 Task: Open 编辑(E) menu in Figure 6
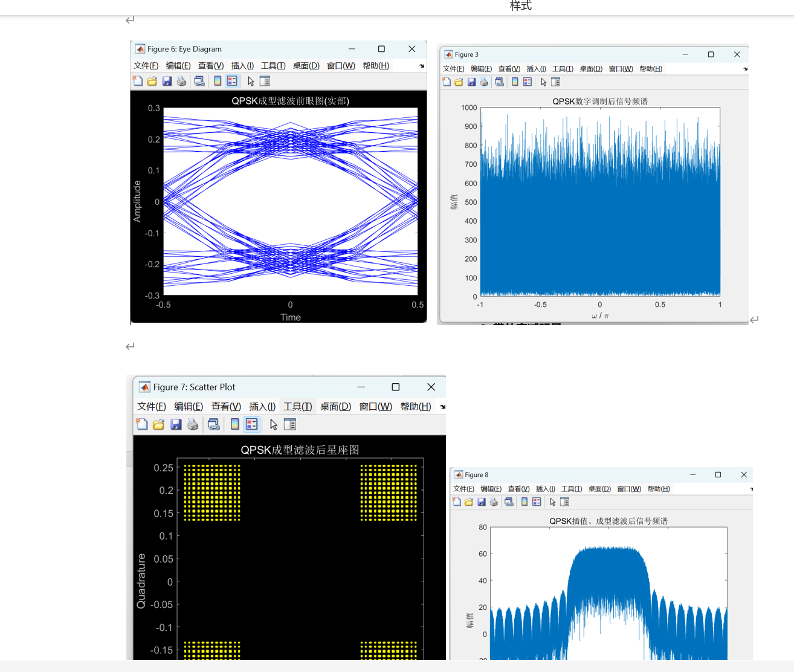tap(178, 66)
